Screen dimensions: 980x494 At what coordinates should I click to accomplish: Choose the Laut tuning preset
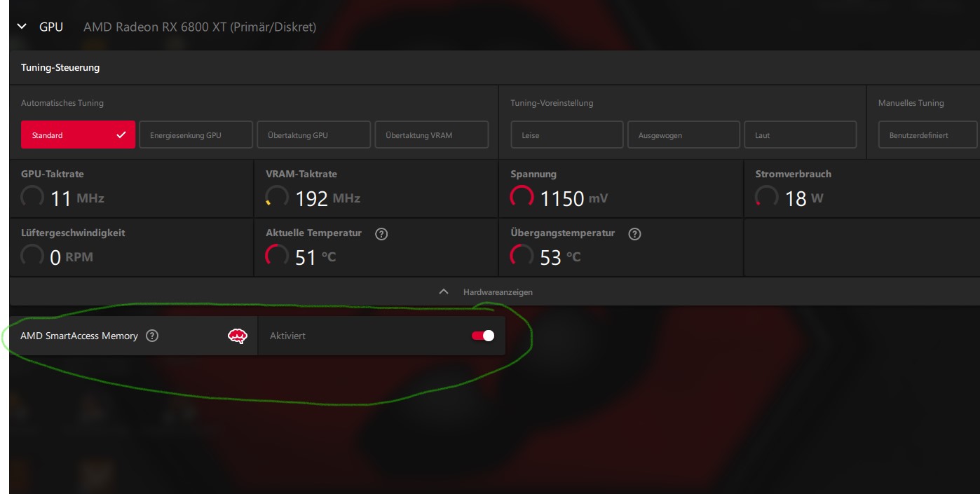(800, 135)
